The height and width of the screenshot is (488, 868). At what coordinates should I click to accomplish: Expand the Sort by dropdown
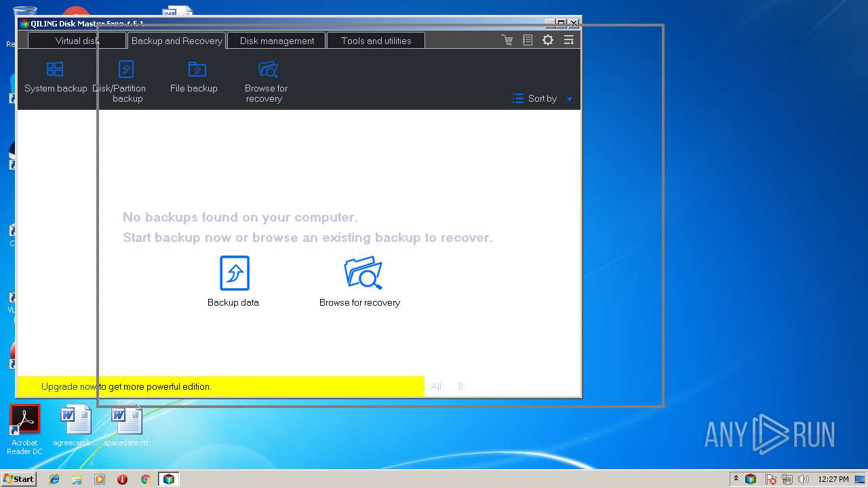[542, 98]
